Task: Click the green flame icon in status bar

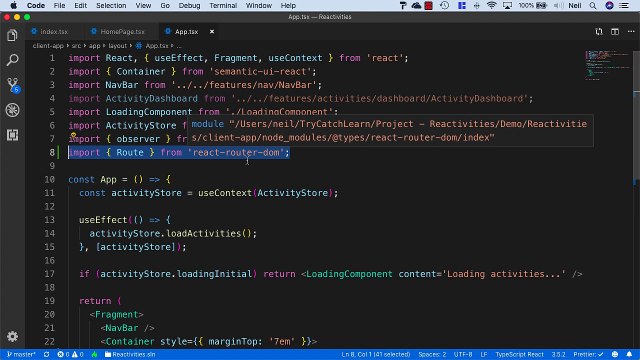Action: 94,354
